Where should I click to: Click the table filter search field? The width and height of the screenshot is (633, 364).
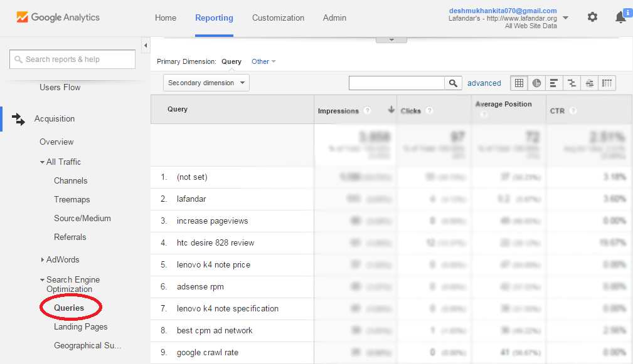tap(396, 83)
